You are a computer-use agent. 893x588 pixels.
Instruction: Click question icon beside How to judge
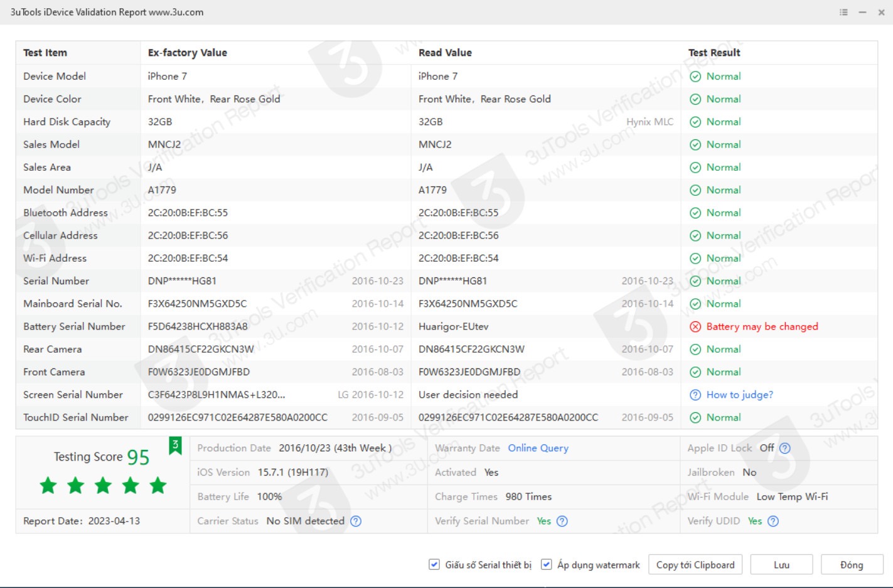[x=695, y=395]
